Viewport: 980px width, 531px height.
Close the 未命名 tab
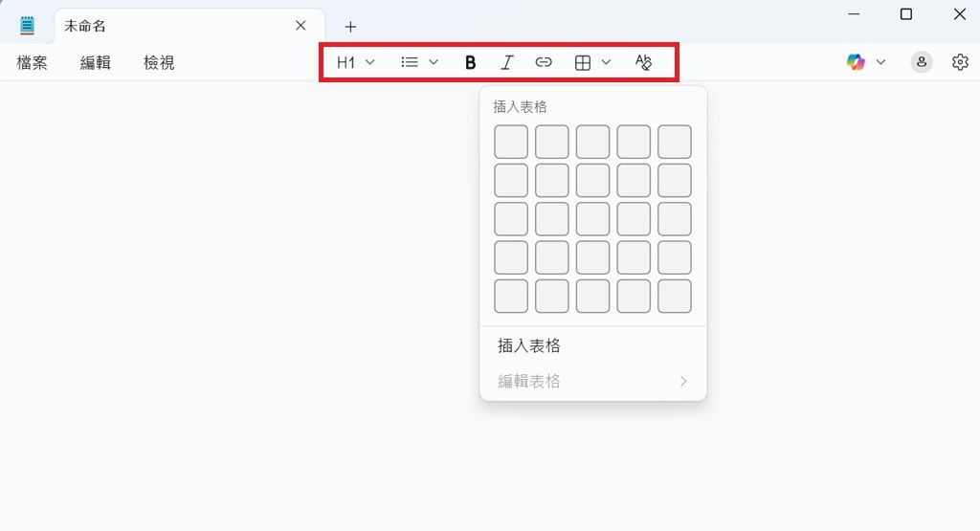301,26
